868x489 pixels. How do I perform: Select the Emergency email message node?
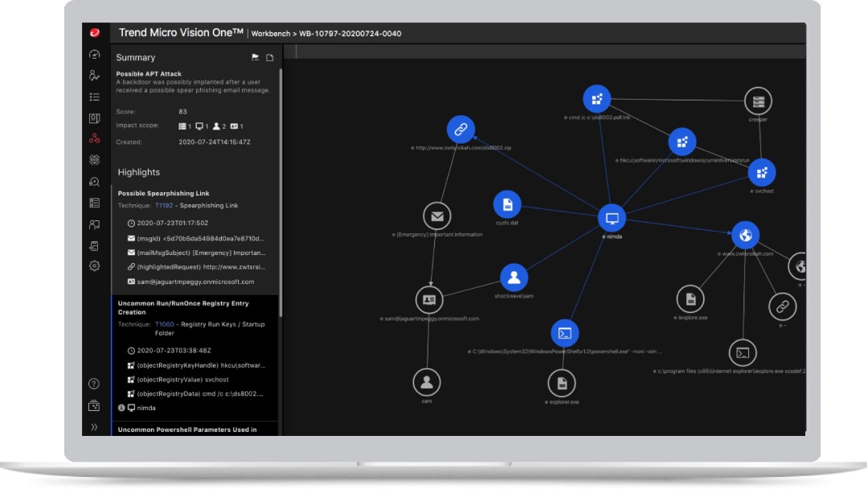(x=436, y=216)
